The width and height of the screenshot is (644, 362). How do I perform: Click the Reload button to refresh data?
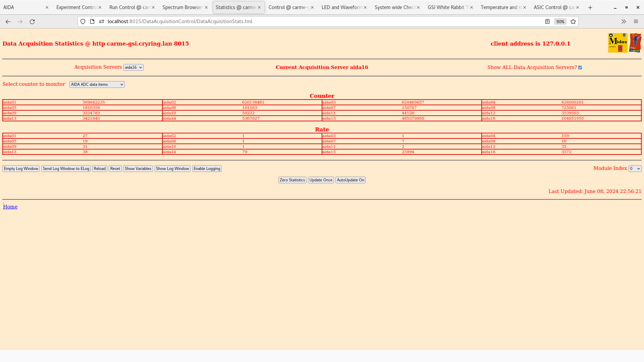pos(100,168)
